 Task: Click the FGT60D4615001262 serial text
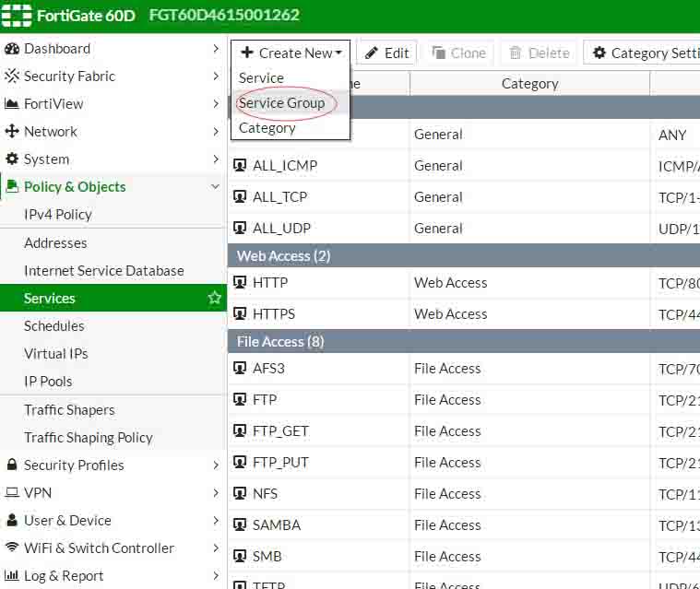point(224,15)
